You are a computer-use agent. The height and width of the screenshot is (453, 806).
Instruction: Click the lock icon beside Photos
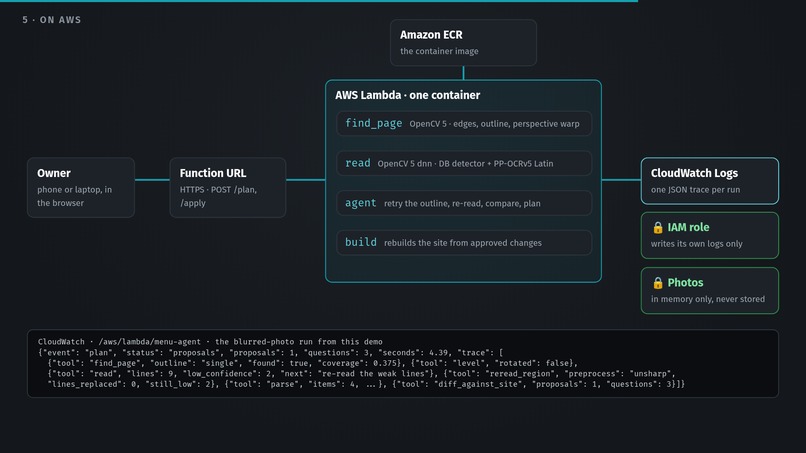click(x=657, y=282)
